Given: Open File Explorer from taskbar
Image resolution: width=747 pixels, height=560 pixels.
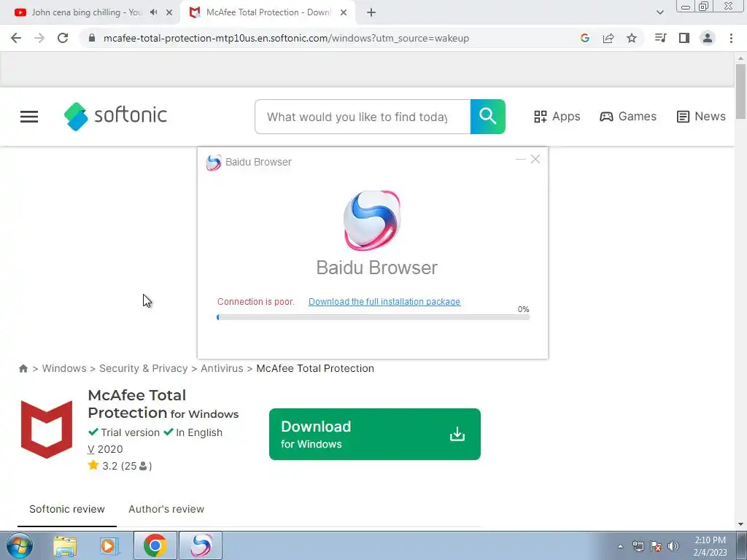Looking at the screenshot, I should pyautogui.click(x=65, y=546).
